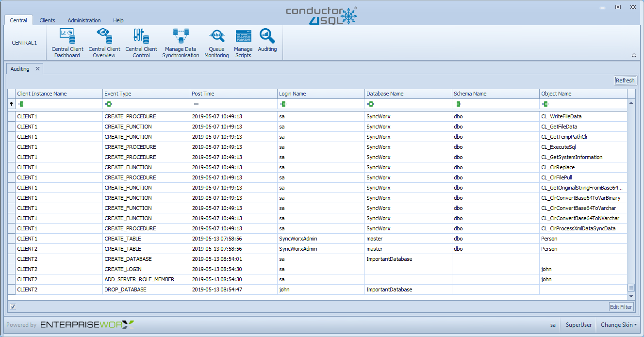The width and height of the screenshot is (644, 337).
Task: Select login name john in DROP_DATABASE row
Action: 321,289
